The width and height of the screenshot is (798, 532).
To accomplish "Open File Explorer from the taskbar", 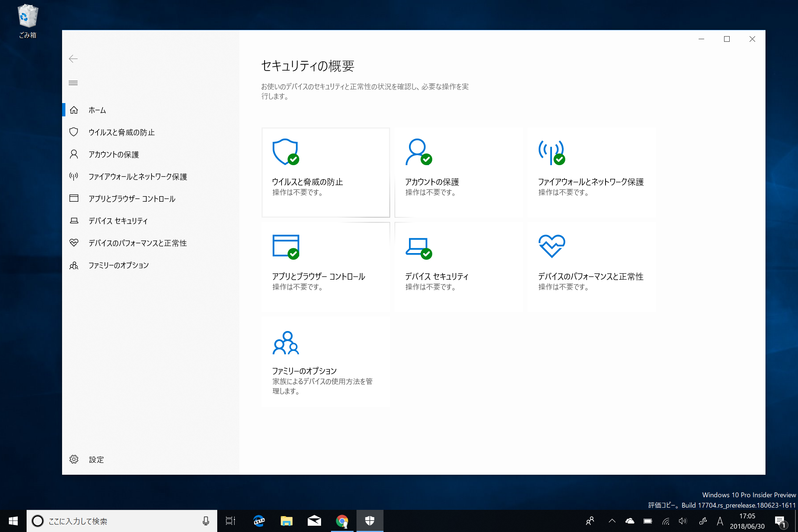I will (x=286, y=521).
